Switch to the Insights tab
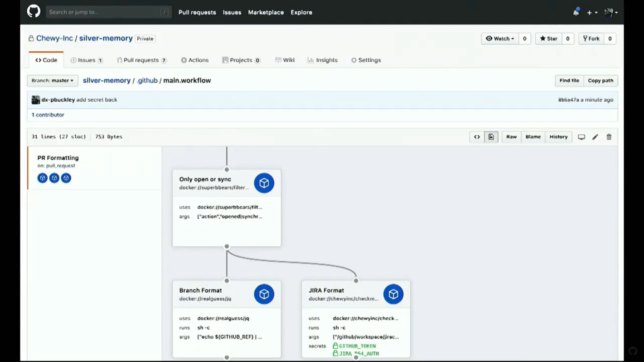644x362 pixels. pos(323,60)
